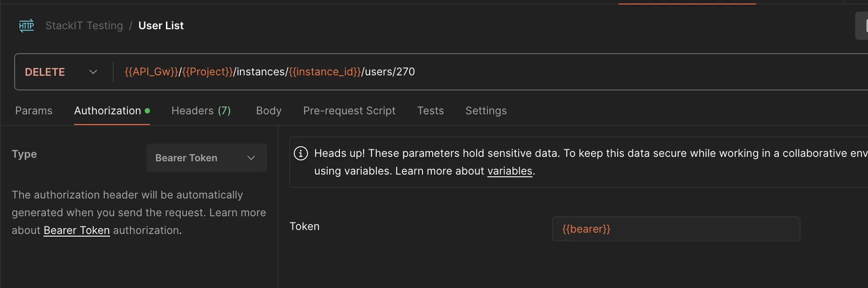Select the Authorization tab

point(108,111)
